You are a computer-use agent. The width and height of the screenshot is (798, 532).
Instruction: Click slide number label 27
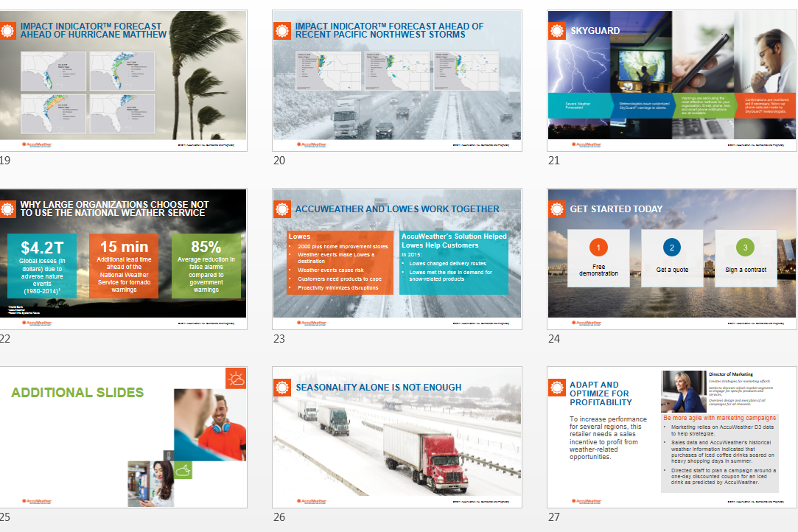pyautogui.click(x=553, y=517)
